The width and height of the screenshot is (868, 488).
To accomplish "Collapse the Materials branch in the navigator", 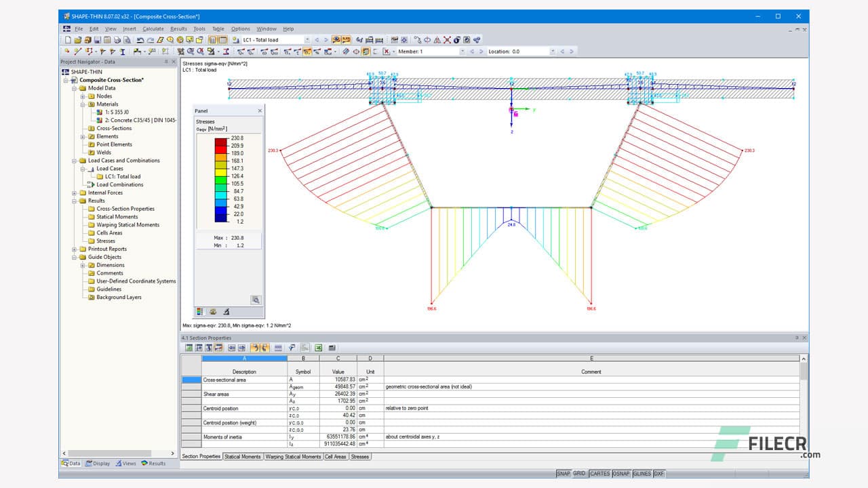I will pyautogui.click(x=84, y=105).
